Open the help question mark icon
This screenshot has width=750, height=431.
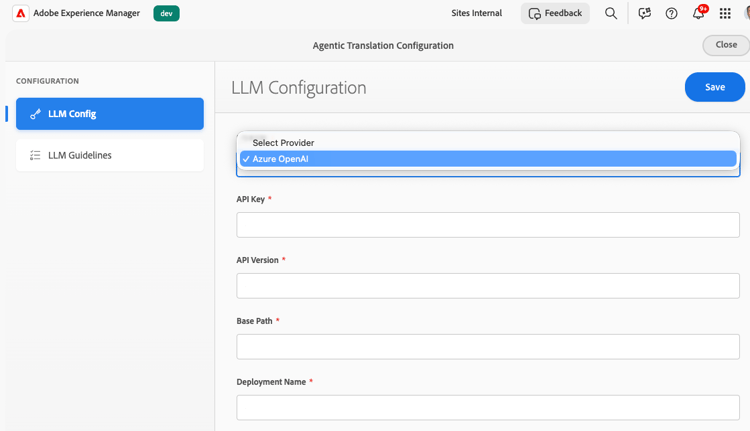click(x=672, y=13)
